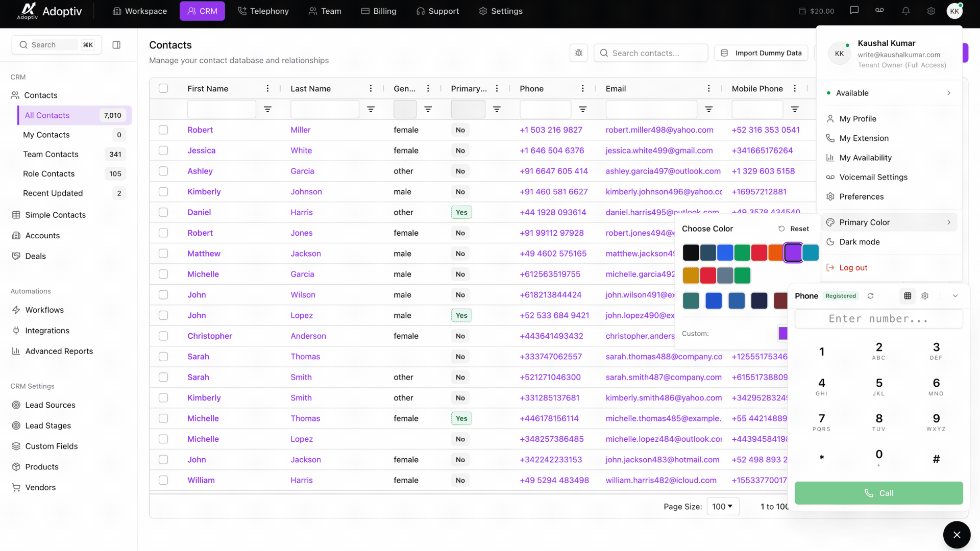
Task: Open robert.miller498@yahoo.com email link
Action: tap(659, 130)
